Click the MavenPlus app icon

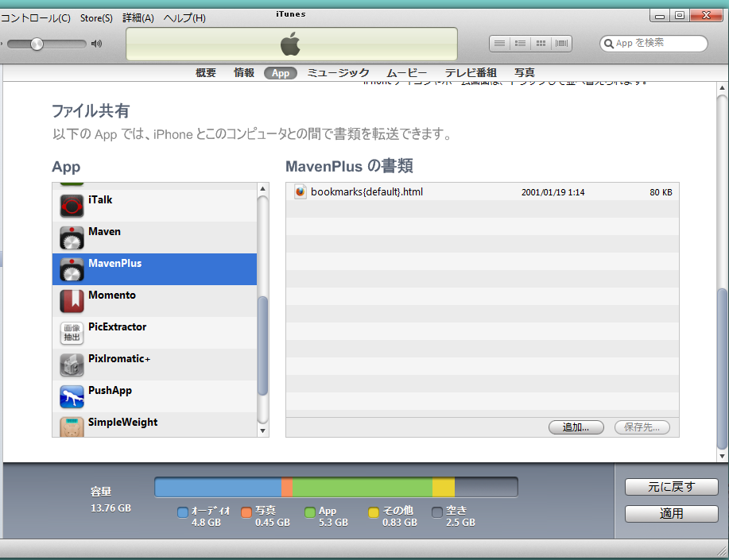[x=72, y=269]
